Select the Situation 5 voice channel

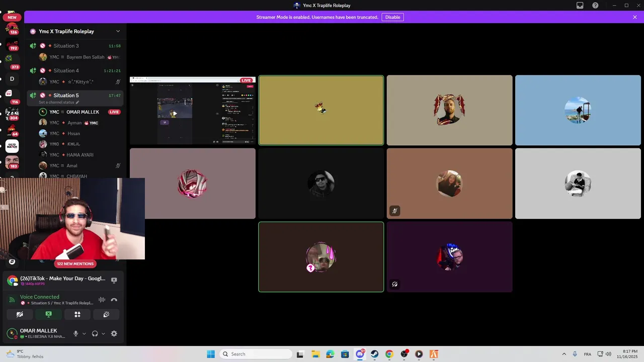(x=75, y=95)
